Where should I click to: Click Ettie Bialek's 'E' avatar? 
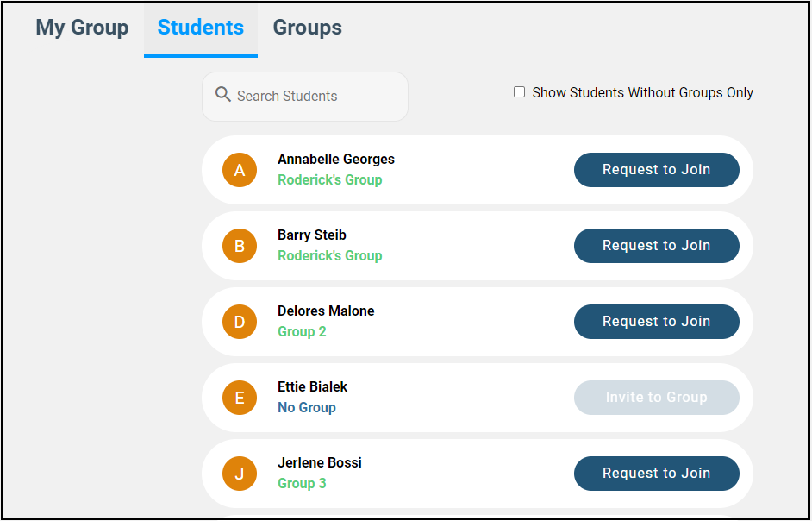point(240,398)
